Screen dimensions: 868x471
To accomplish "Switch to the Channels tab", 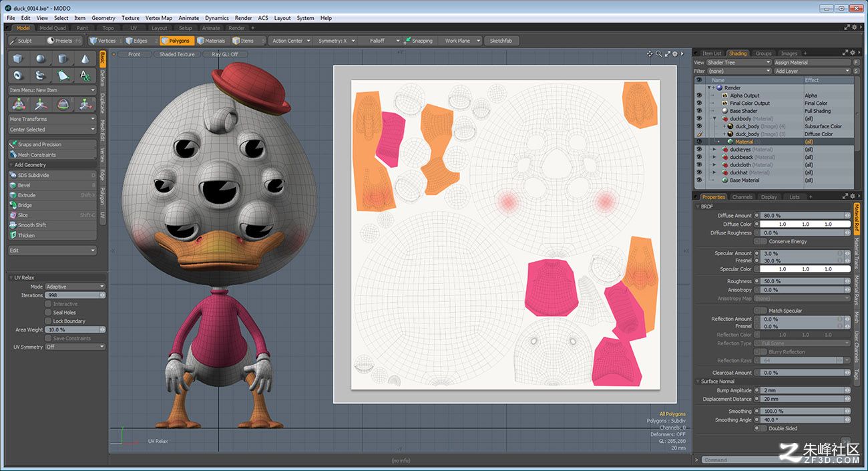I will tap(742, 197).
